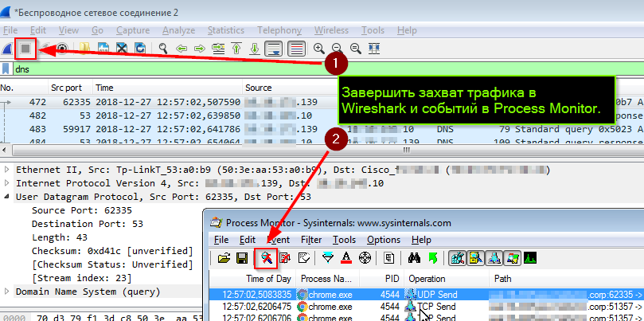The height and width of the screenshot is (321, 644).
Task: Open Wireshark Telephony menu
Action: (279, 30)
